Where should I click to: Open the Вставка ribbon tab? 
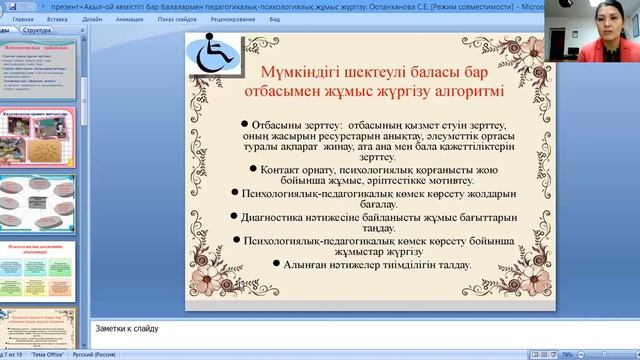point(57,19)
